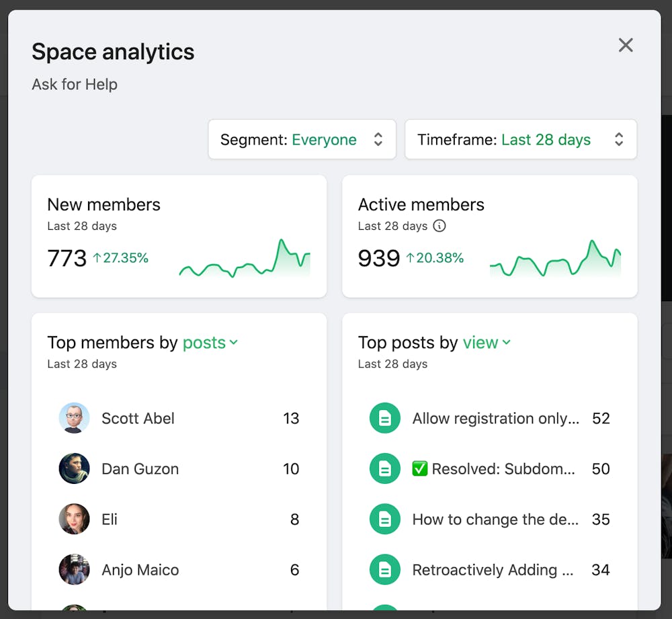The image size is (672, 619).
Task: Open the Segment: Everyone dropdown
Action: click(x=302, y=139)
